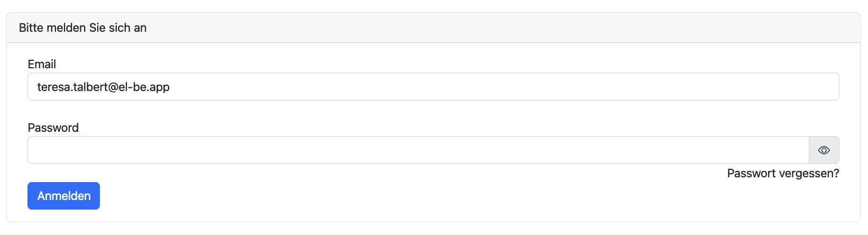868x235 pixels.
Task: Show the password with the eye icon
Action: [824, 150]
